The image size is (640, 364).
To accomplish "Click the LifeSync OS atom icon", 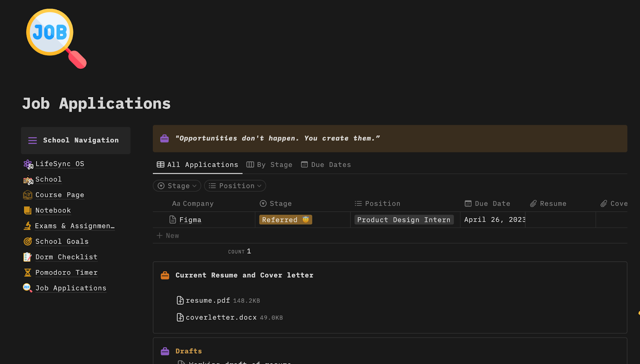I will pyautogui.click(x=28, y=164).
